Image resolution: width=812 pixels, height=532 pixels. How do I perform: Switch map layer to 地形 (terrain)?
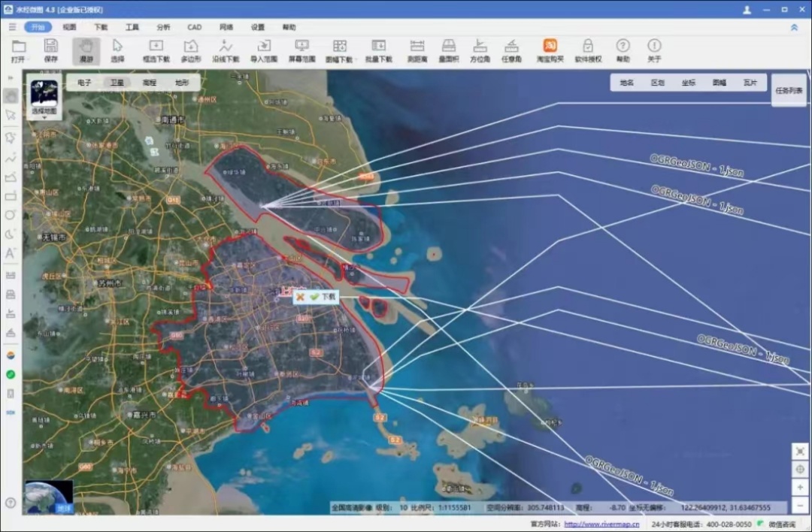coord(182,83)
